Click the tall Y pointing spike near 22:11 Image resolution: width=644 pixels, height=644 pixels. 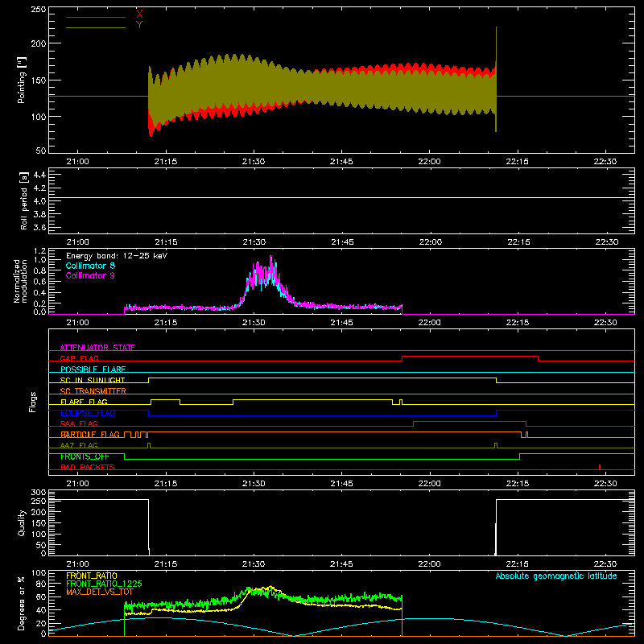[x=496, y=79]
